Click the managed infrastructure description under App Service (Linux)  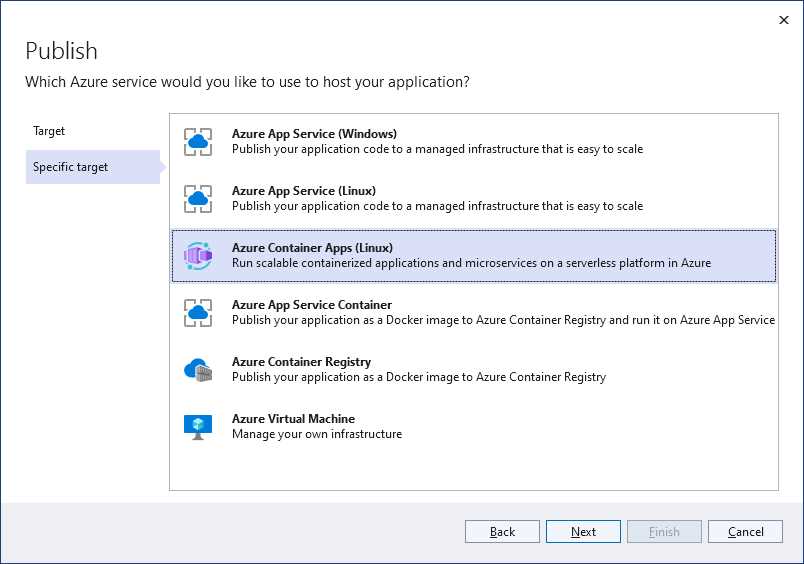(x=437, y=206)
